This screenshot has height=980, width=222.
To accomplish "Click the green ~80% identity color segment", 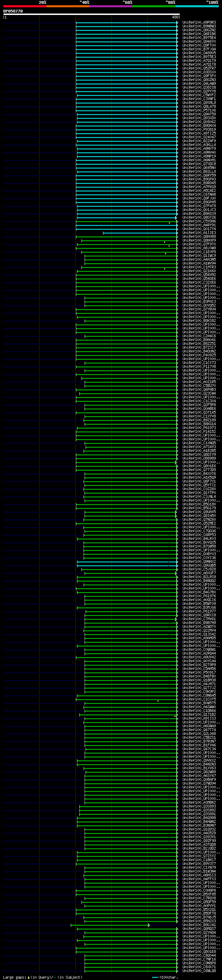I will pos(154,6).
